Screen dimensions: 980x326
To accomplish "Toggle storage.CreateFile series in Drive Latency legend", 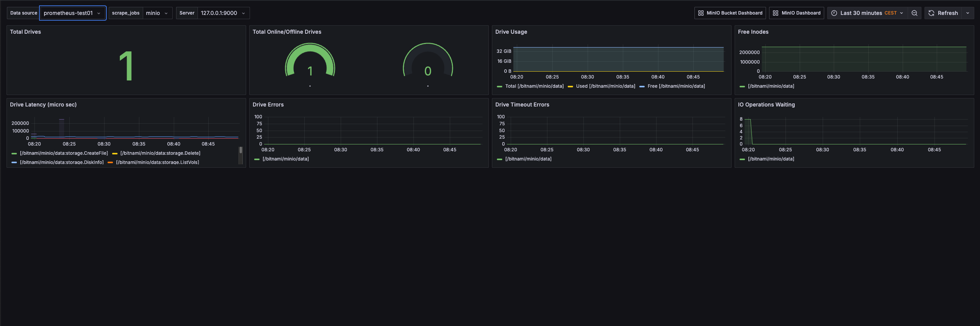I will (64, 153).
